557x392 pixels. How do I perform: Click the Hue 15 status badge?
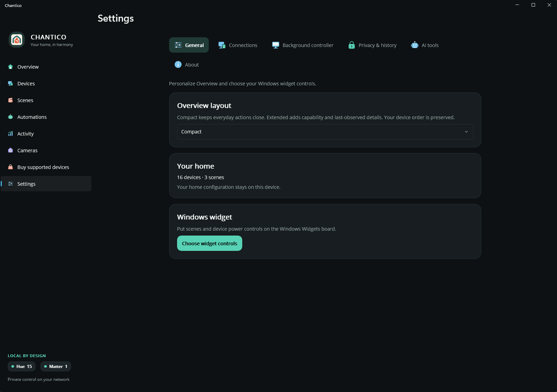click(22, 366)
